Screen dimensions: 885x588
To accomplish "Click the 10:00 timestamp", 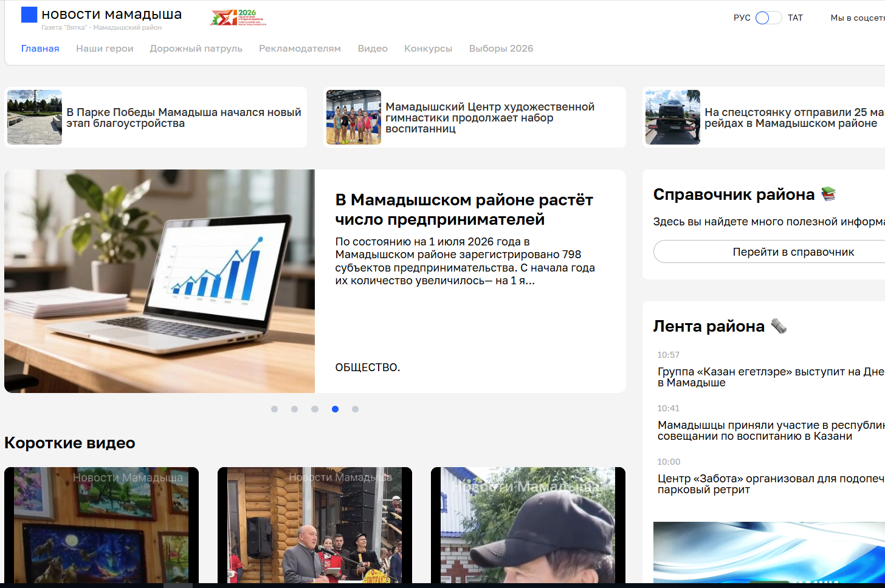I will tap(669, 462).
